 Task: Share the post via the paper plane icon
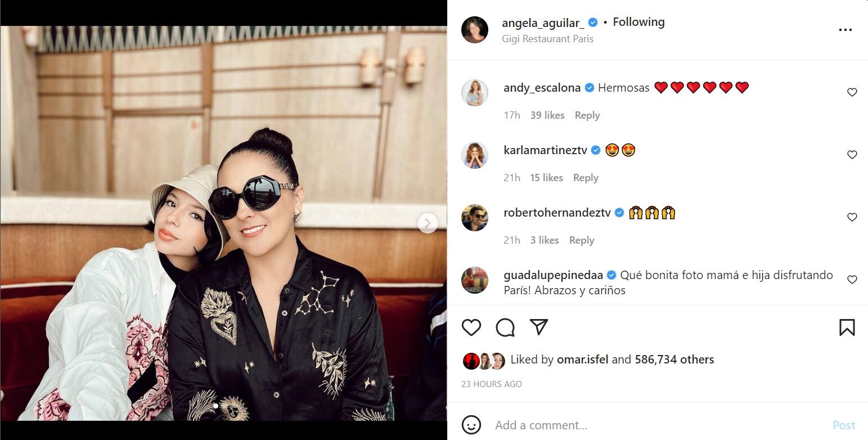tap(539, 327)
